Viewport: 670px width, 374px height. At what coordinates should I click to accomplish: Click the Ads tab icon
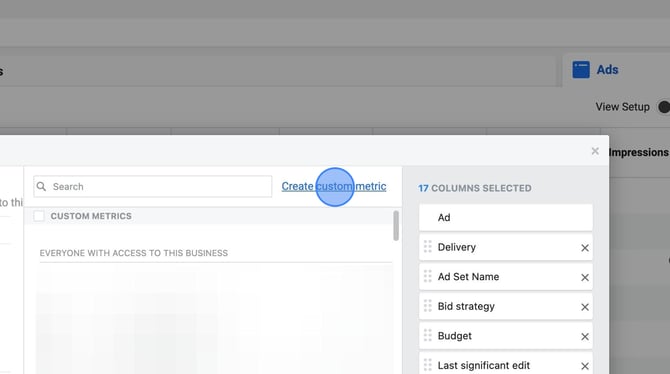(581, 70)
